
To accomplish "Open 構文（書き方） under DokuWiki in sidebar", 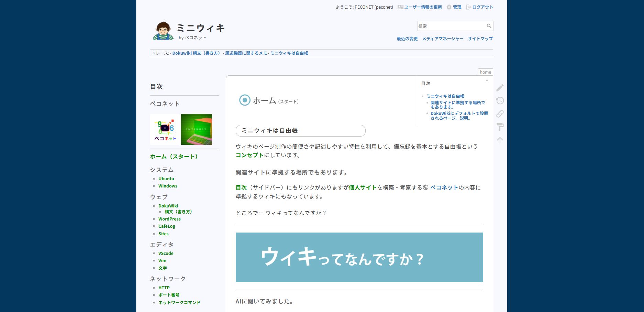I will tap(178, 212).
